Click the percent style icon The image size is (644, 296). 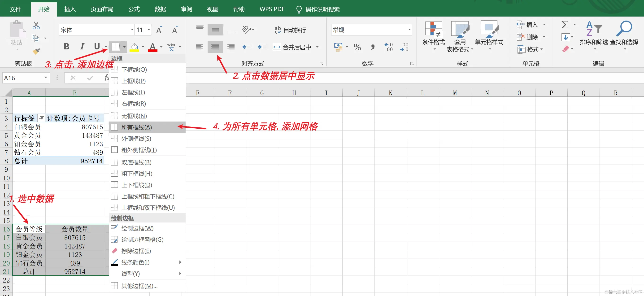(x=357, y=47)
